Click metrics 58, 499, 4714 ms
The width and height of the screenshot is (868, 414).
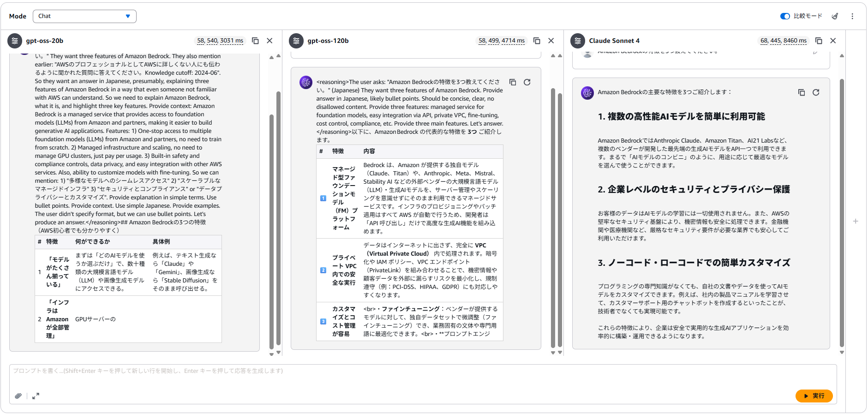pyautogui.click(x=502, y=41)
